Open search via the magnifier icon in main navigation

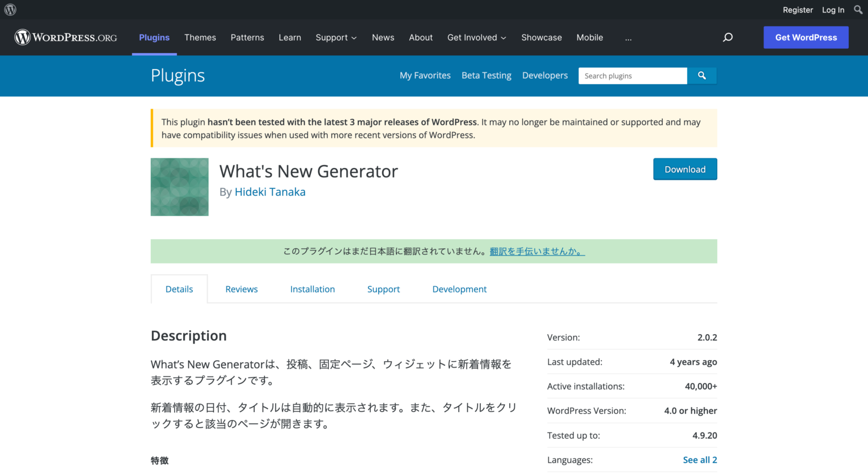click(728, 37)
